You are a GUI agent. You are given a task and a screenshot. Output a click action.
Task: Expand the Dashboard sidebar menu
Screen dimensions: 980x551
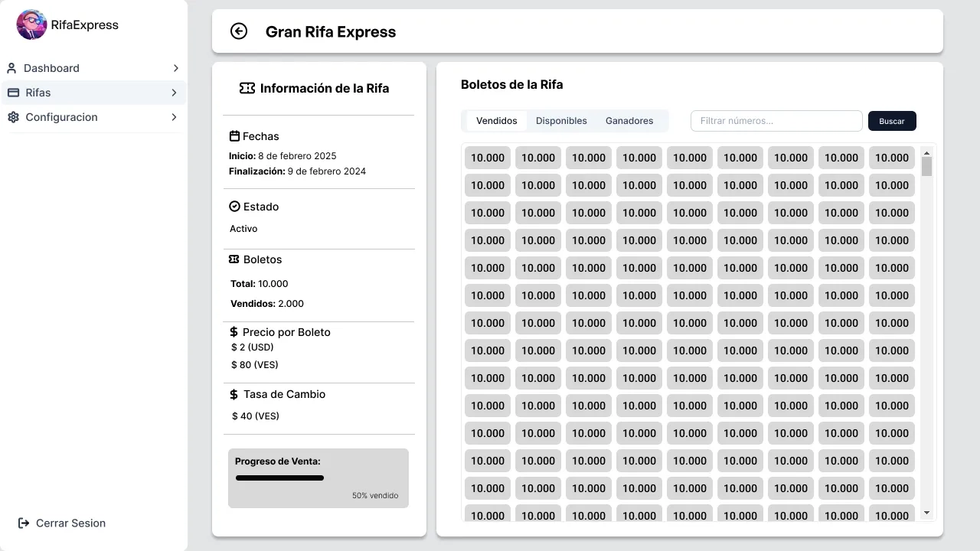tap(175, 68)
